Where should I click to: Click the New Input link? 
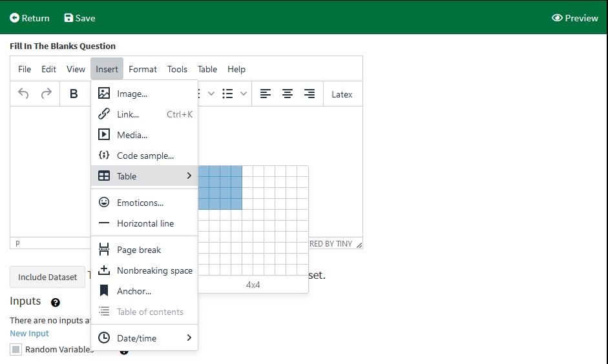pyautogui.click(x=29, y=334)
